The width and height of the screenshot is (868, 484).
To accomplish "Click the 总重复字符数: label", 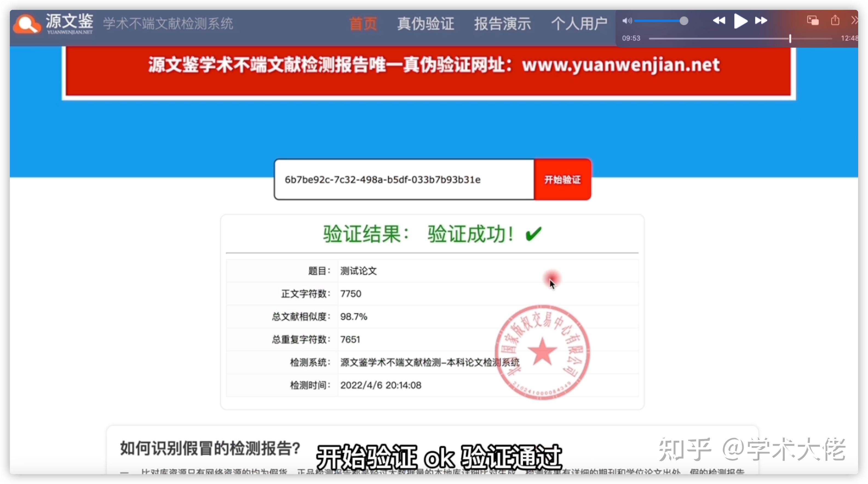I will click(301, 339).
